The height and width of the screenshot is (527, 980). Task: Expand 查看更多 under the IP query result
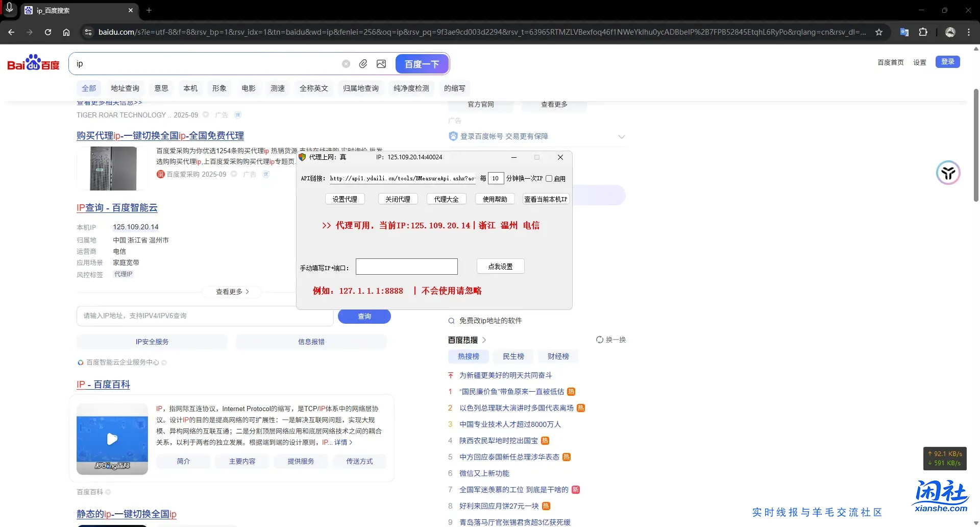pyautogui.click(x=231, y=292)
